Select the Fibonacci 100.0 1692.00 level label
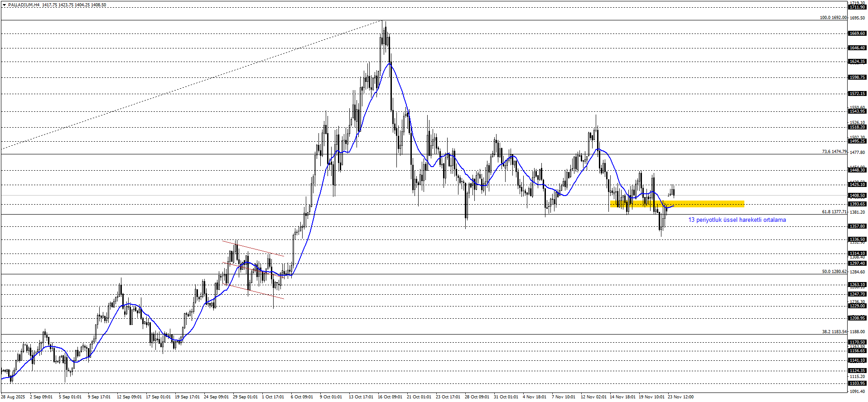The width and height of the screenshot is (868, 402). click(833, 18)
